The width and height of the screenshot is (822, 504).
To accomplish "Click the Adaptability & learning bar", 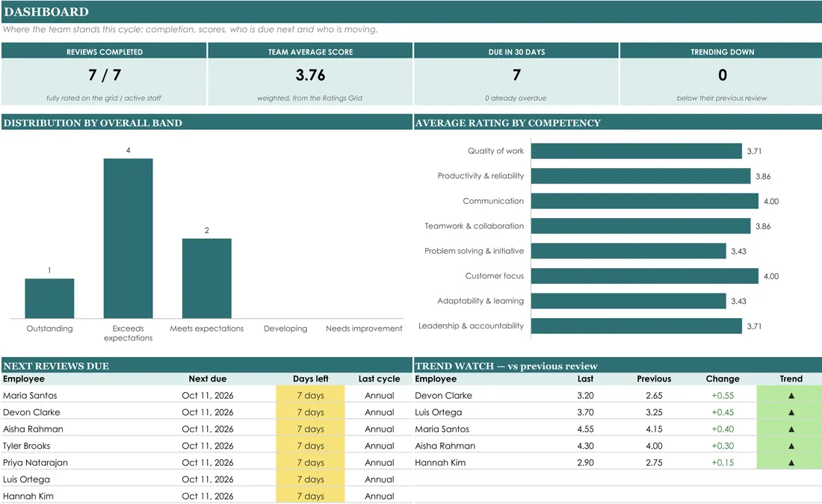I will 628,301.
